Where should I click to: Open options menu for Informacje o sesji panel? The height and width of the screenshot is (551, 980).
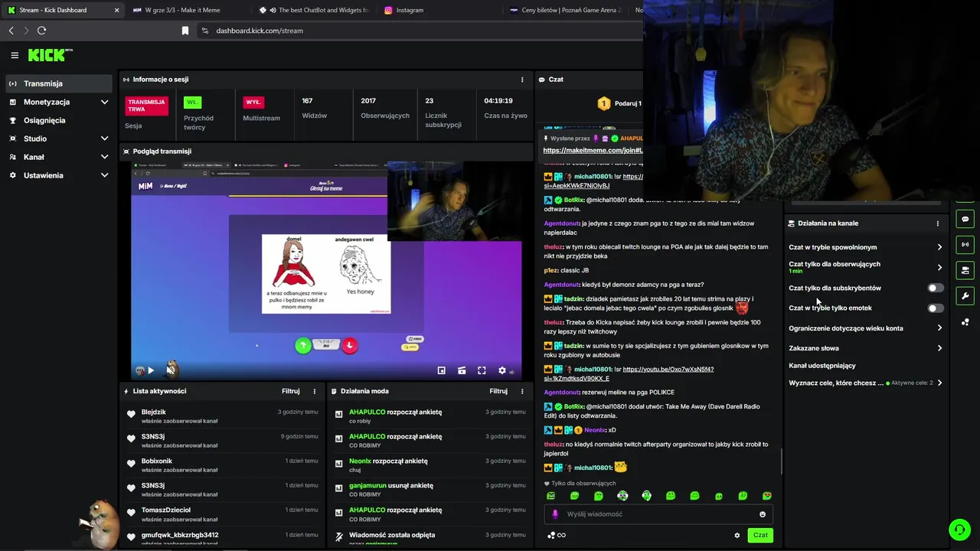(522, 80)
